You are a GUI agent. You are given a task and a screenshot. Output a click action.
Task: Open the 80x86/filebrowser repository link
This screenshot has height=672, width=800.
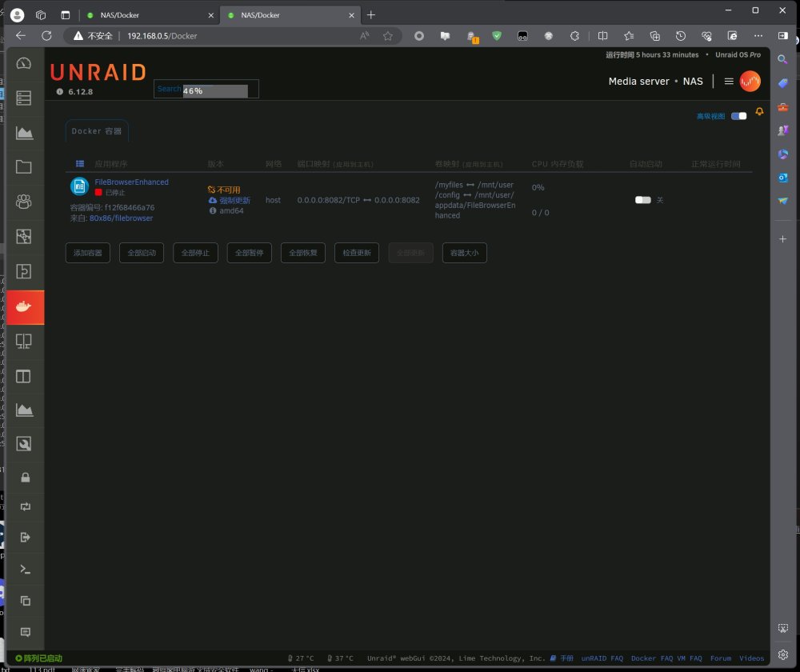[x=121, y=218]
